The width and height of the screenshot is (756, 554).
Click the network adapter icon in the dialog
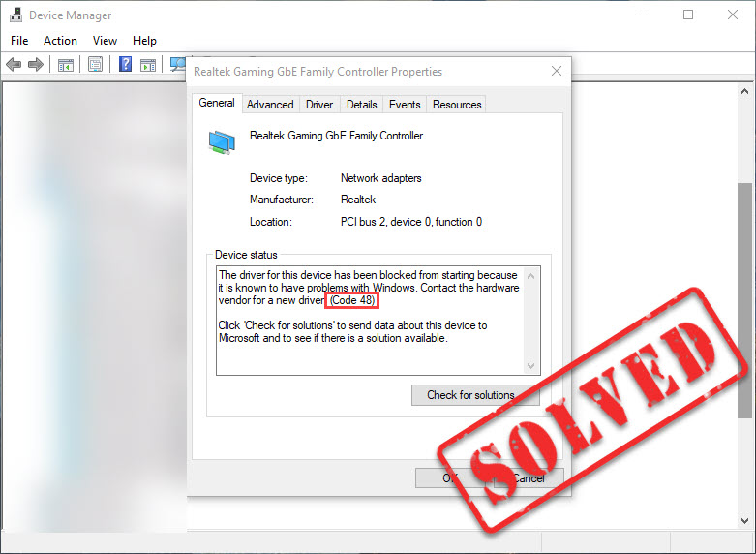tap(222, 142)
